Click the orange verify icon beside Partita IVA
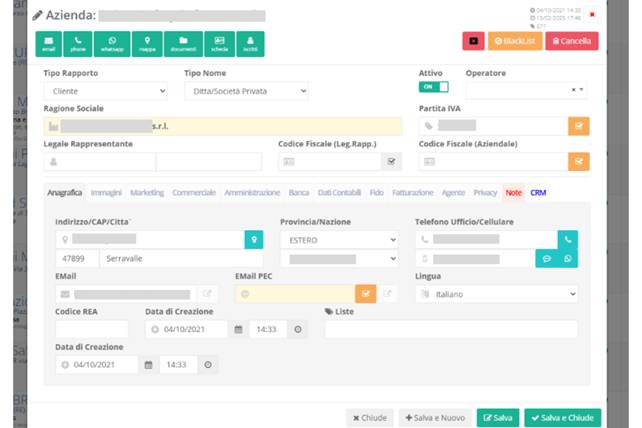Screen dimensions: 642x428 coord(578,126)
